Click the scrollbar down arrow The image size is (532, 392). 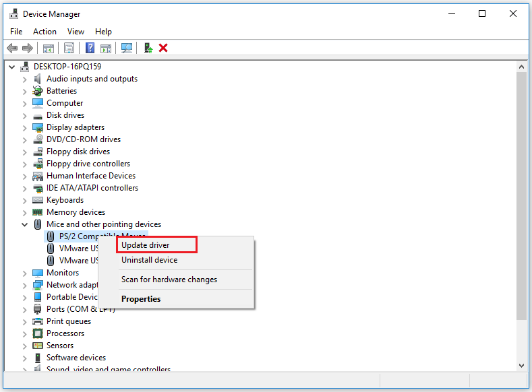[521, 365]
